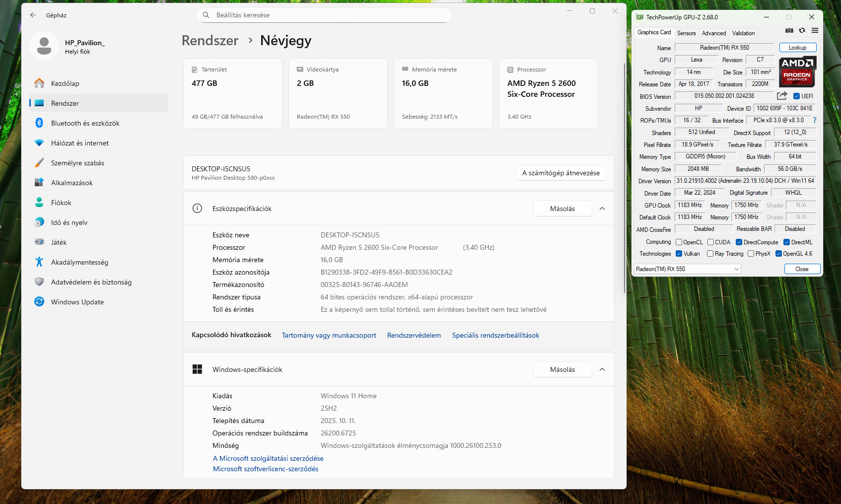This screenshot has height=504, width=841.
Task: Open the GPU-Z hamburger menu
Action: point(815,31)
